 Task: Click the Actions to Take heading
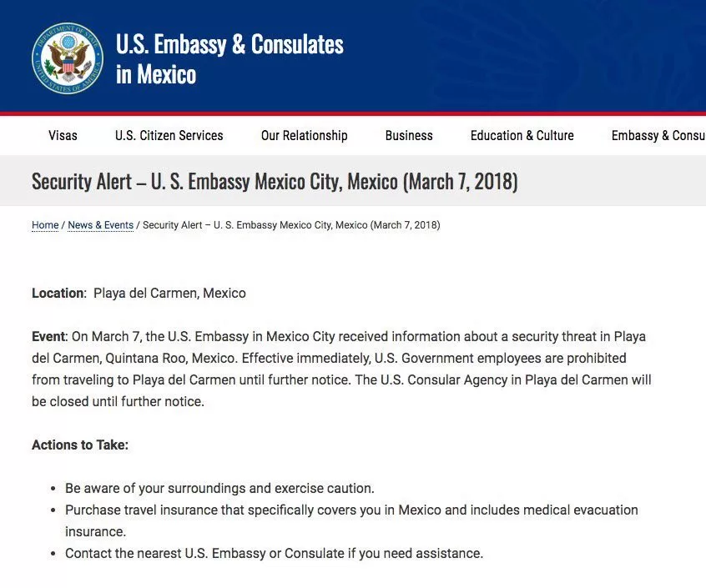pos(80,445)
